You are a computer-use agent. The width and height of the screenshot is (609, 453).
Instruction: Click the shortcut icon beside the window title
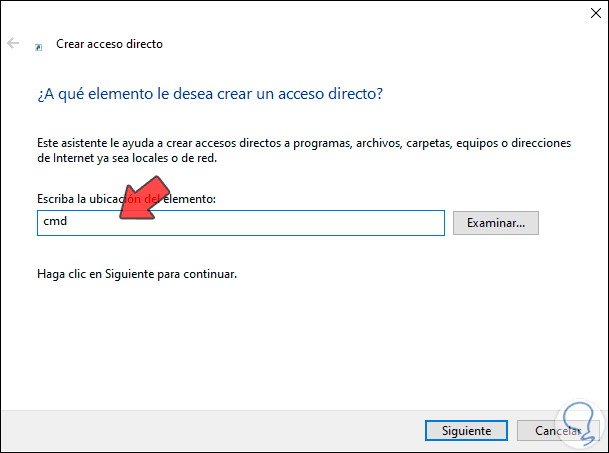tap(39, 46)
